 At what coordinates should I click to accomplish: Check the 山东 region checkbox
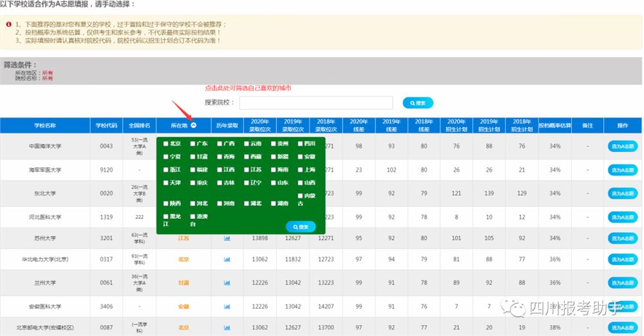pos(274,183)
